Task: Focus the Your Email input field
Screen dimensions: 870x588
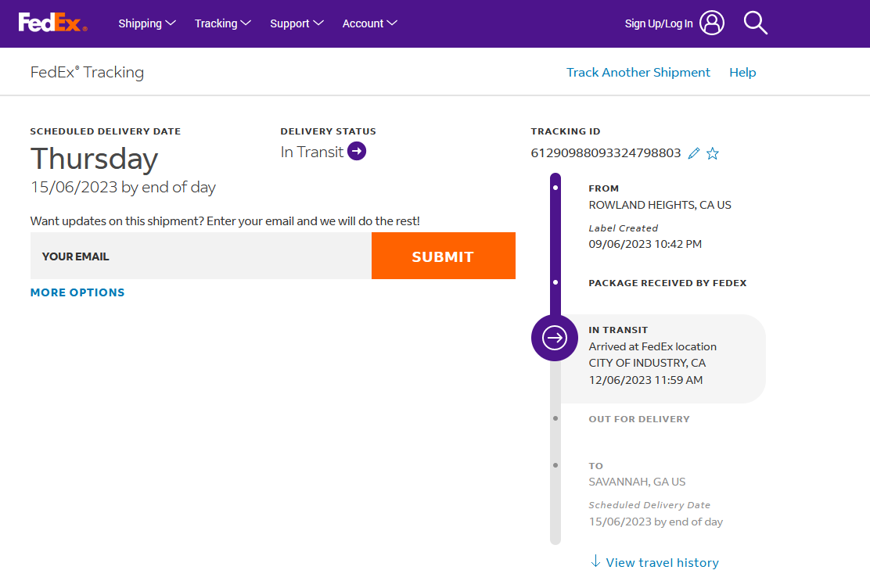Action: pos(200,256)
